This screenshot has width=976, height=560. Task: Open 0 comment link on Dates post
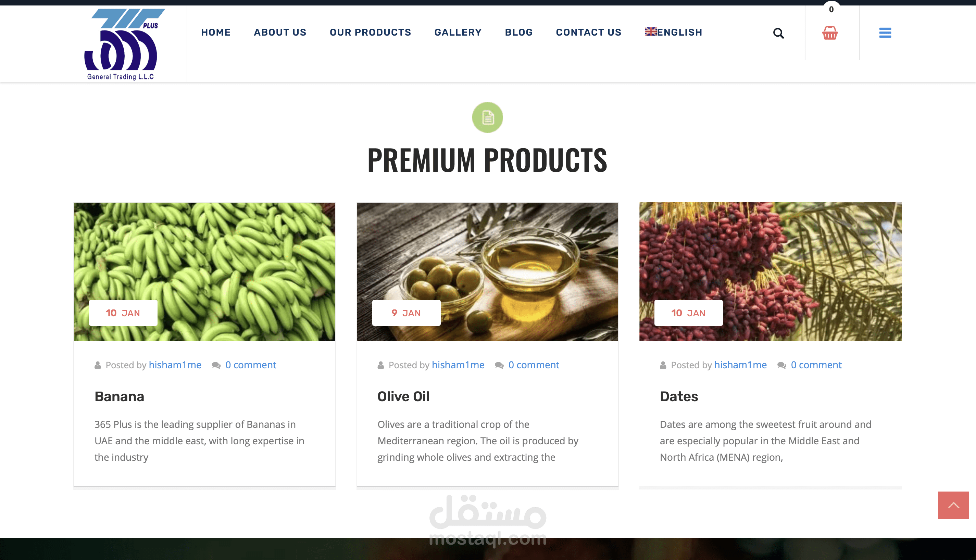(816, 365)
